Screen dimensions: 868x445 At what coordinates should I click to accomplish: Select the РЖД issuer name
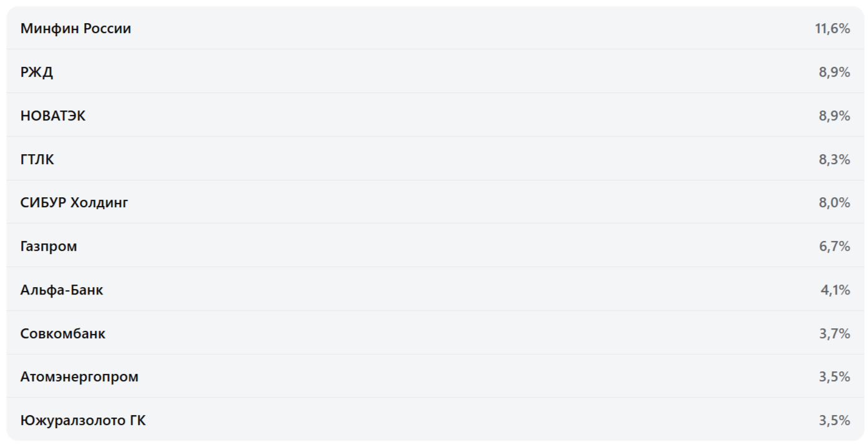coord(37,72)
